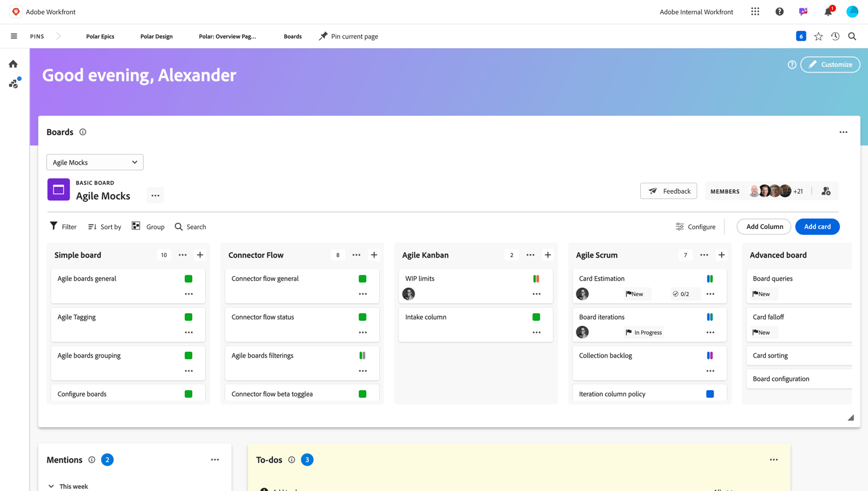This screenshot has width=868, height=491.
Task: Open the Card Estimation card
Action: tap(649, 286)
